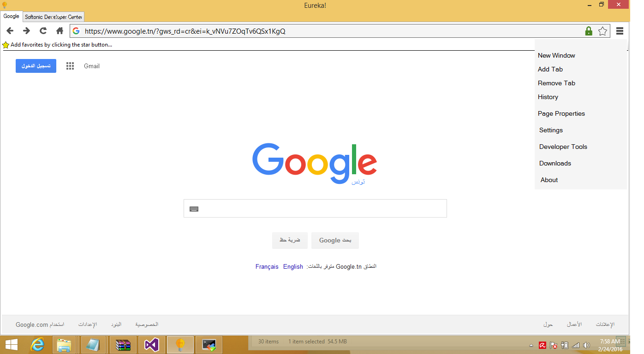Image resolution: width=644 pixels, height=354 pixels.
Task: Switch Google language to English
Action: pos(293,266)
